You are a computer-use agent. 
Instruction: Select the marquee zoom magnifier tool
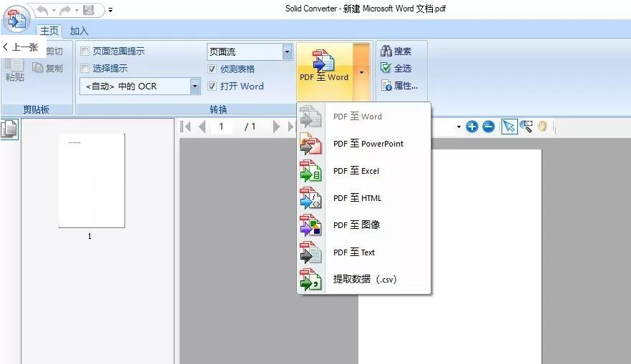point(526,127)
